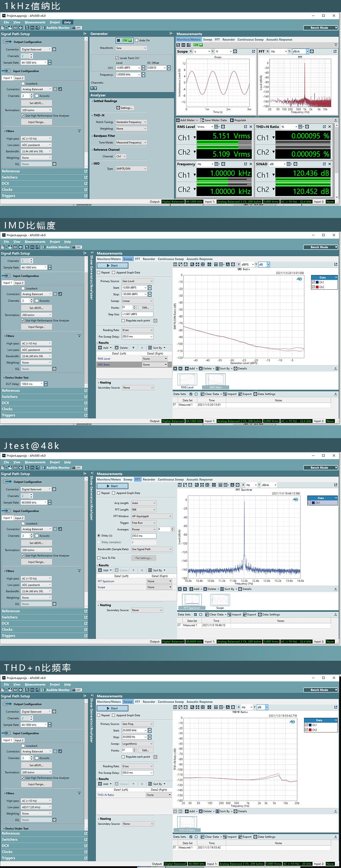This screenshot has width=341, height=868.
Task: Open THD+N Ratio meter settings gear
Action: [307, 127]
